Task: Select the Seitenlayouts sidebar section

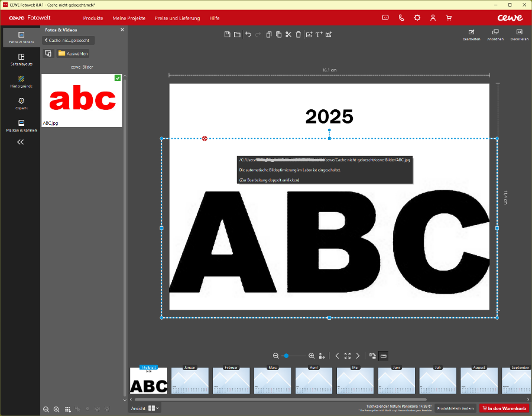Action: click(x=21, y=59)
